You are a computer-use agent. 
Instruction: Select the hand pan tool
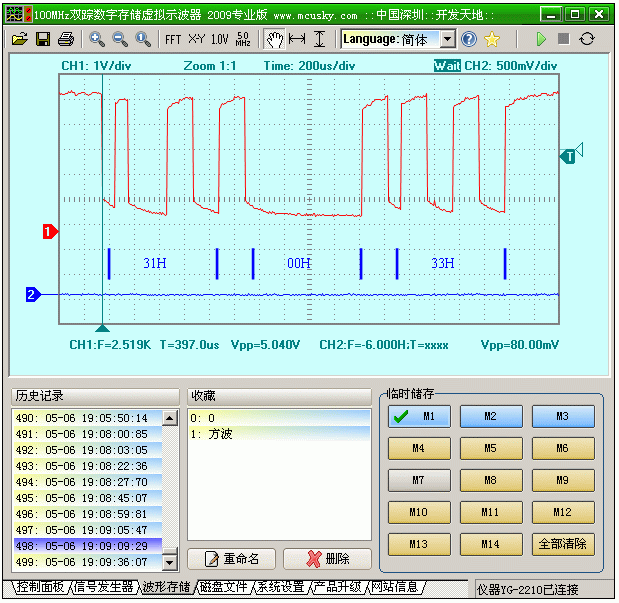tap(274, 39)
